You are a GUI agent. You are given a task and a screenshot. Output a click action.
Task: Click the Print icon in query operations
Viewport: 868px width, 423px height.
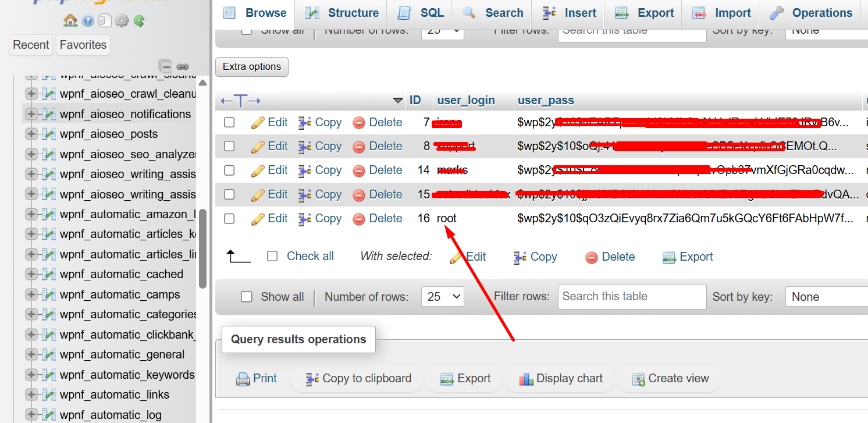(x=243, y=379)
